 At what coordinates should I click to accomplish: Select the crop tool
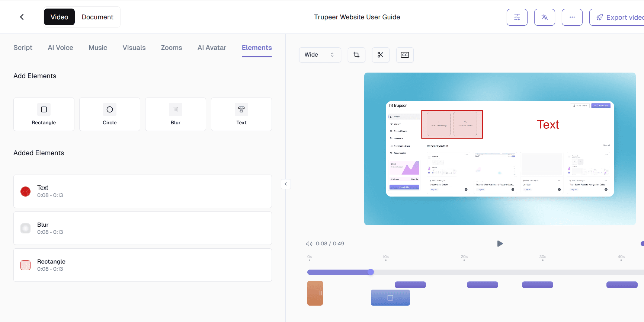point(356,55)
